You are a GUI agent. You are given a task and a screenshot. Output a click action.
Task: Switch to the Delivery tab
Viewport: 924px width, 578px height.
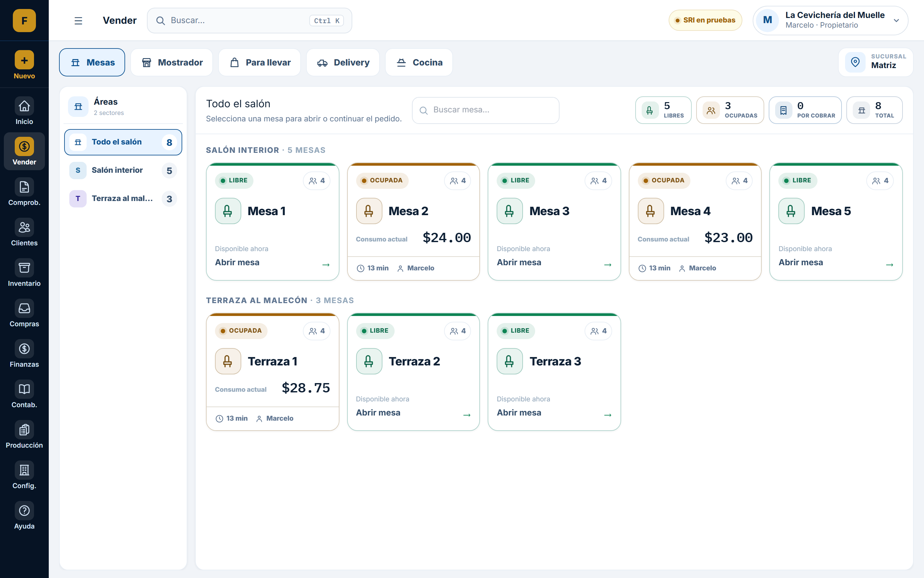(x=343, y=62)
